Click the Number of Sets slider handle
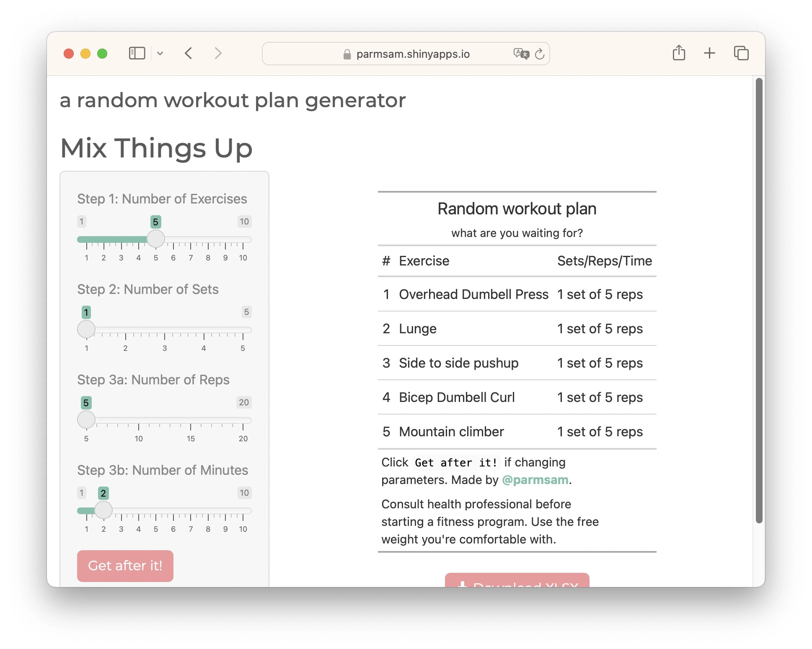This screenshot has height=649, width=812. click(86, 330)
